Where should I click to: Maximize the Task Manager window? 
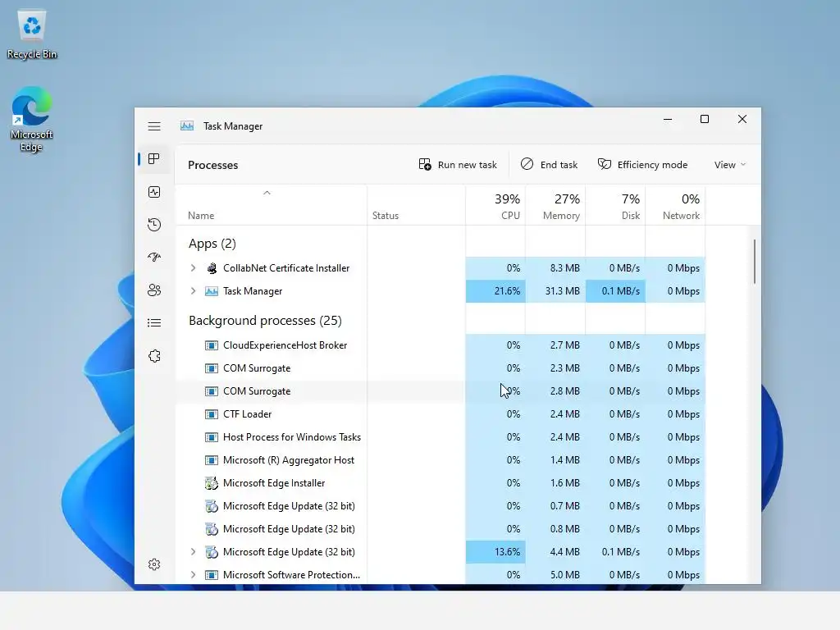(705, 119)
